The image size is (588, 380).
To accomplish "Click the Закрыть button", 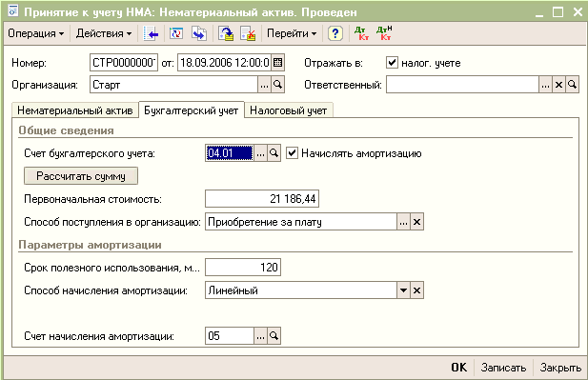I will 560,368.
